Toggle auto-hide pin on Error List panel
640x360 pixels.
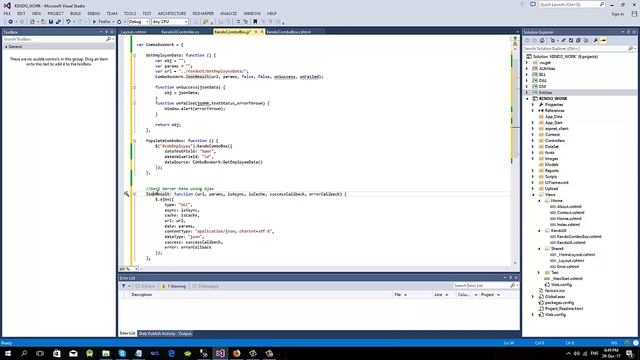tap(510, 278)
